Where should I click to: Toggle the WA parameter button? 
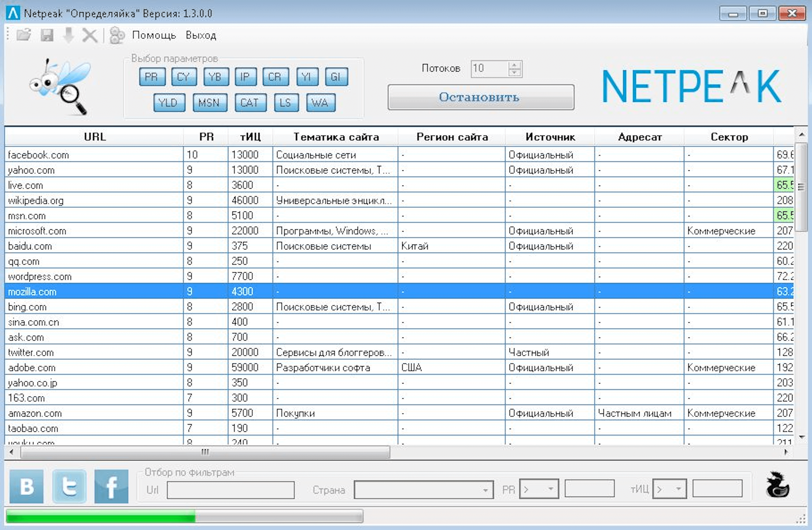(321, 103)
